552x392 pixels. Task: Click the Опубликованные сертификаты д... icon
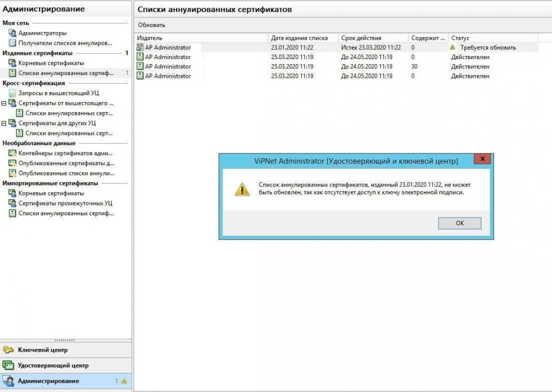12,163
